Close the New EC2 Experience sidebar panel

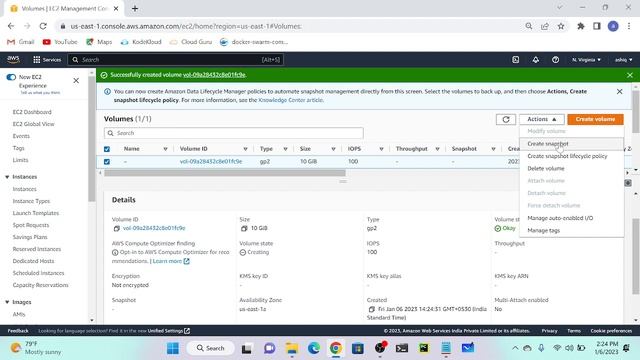pos(76,80)
